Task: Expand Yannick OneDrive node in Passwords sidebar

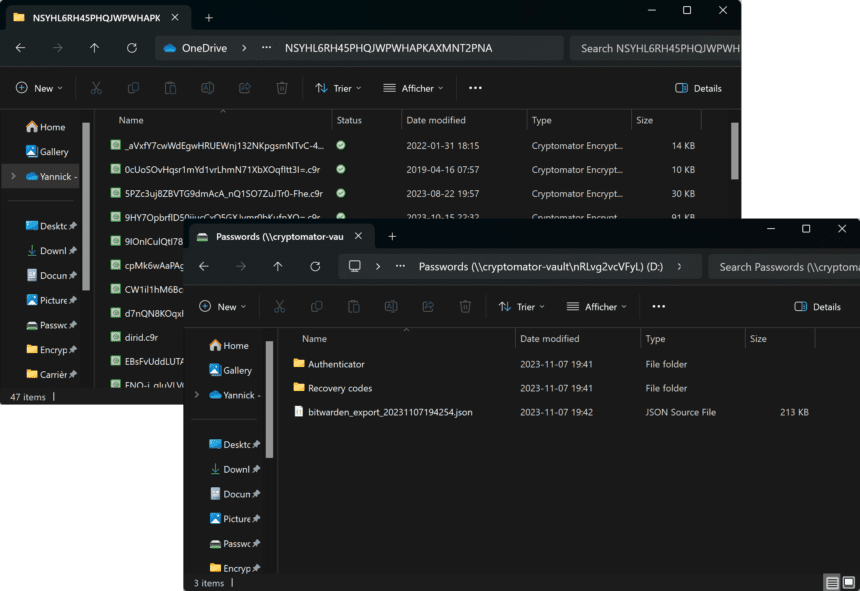Action: (196, 395)
